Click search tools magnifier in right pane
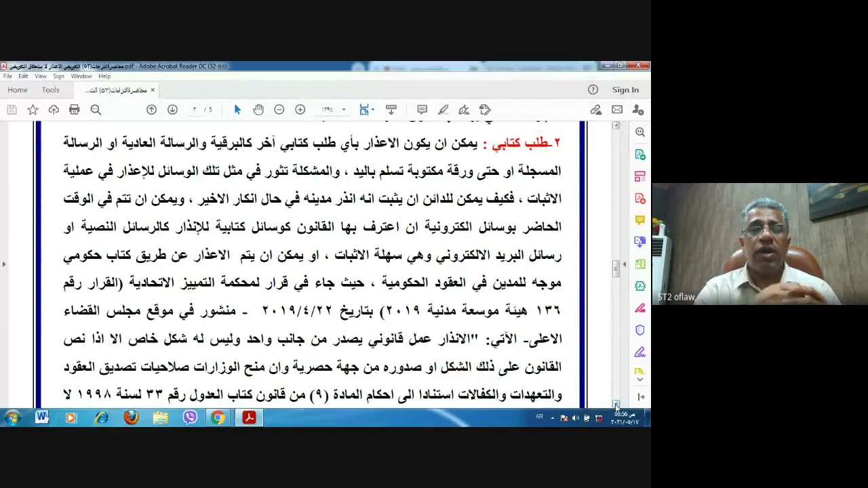The width and height of the screenshot is (868, 488). click(x=640, y=132)
